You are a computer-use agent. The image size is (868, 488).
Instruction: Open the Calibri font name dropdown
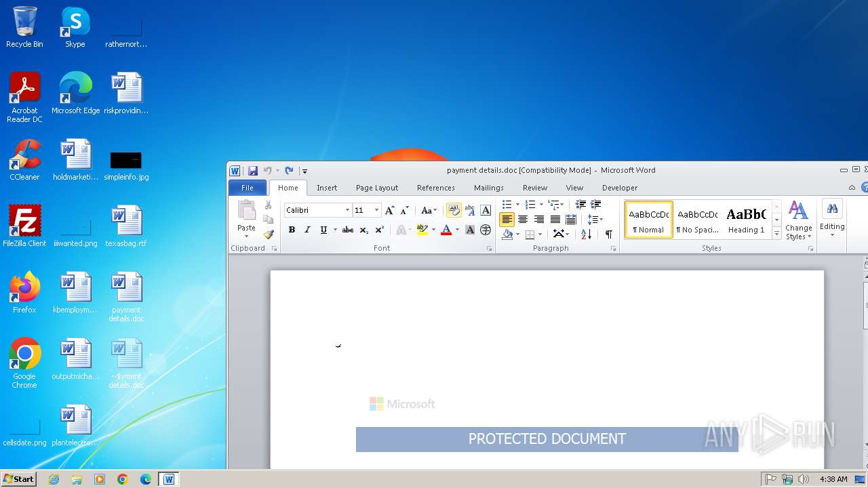(347, 210)
